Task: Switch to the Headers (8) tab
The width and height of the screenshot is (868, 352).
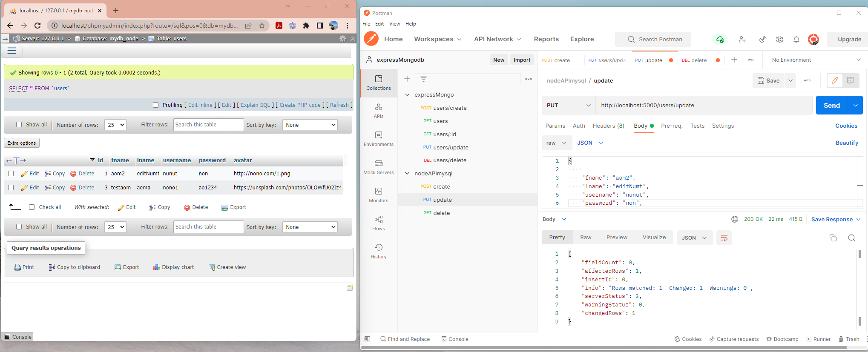Action: [608, 126]
